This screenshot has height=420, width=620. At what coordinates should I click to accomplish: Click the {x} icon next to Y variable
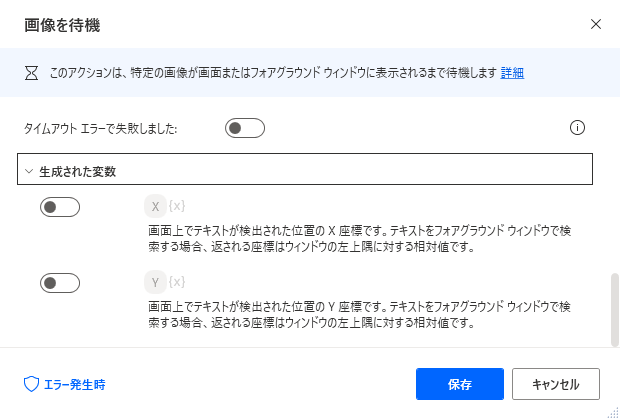177,281
